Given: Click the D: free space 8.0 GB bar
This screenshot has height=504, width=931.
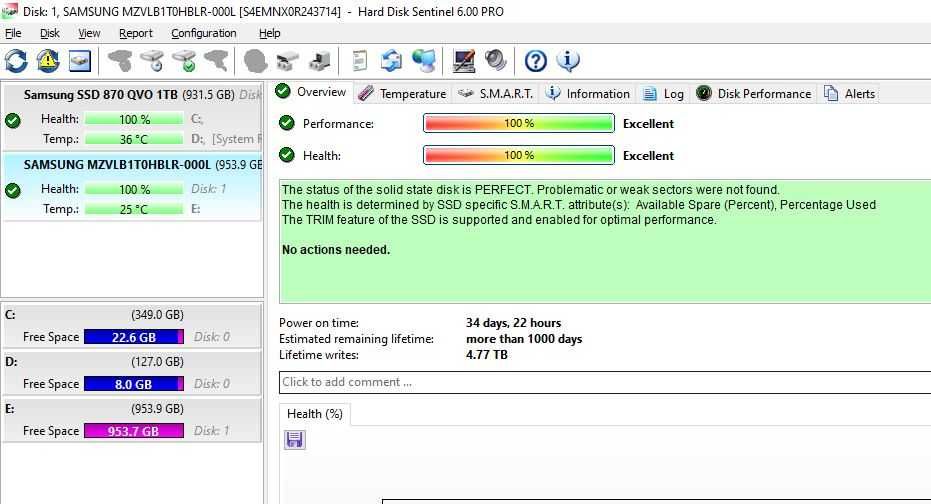Looking at the screenshot, I should (x=134, y=383).
